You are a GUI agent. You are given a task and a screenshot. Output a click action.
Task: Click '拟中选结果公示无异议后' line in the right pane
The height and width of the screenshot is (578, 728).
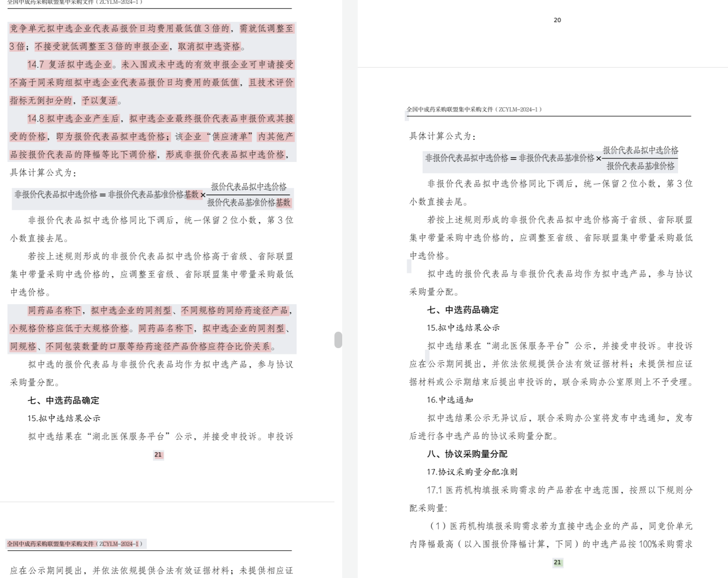tap(560, 418)
